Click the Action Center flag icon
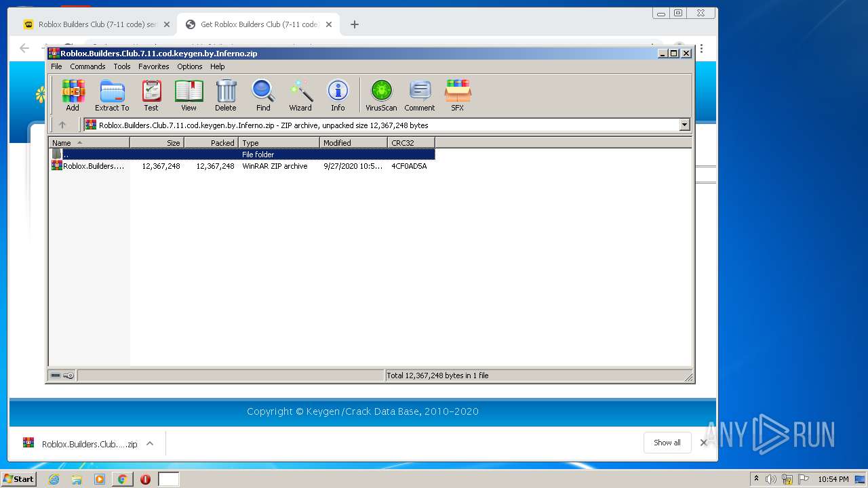The width and height of the screenshot is (868, 488). tap(804, 479)
